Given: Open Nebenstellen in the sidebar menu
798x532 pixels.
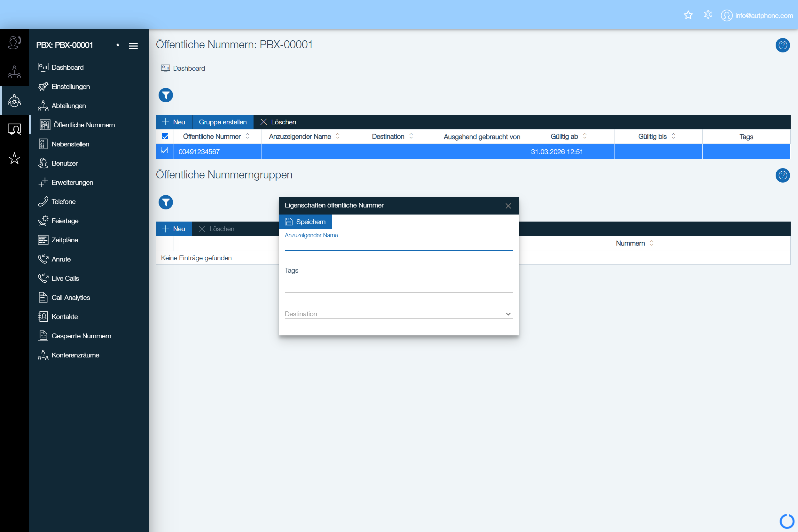Looking at the screenshot, I should (x=70, y=144).
